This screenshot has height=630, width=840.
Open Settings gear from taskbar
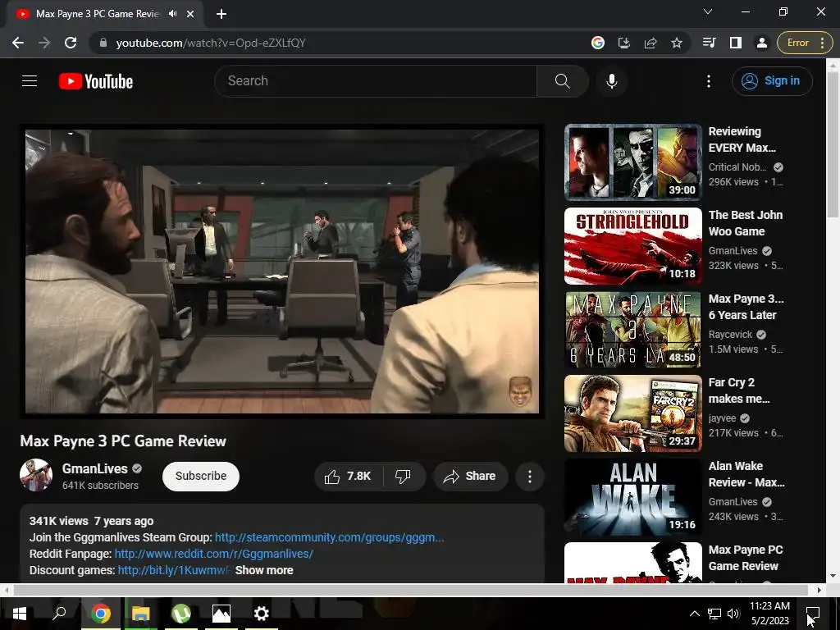[262, 614]
